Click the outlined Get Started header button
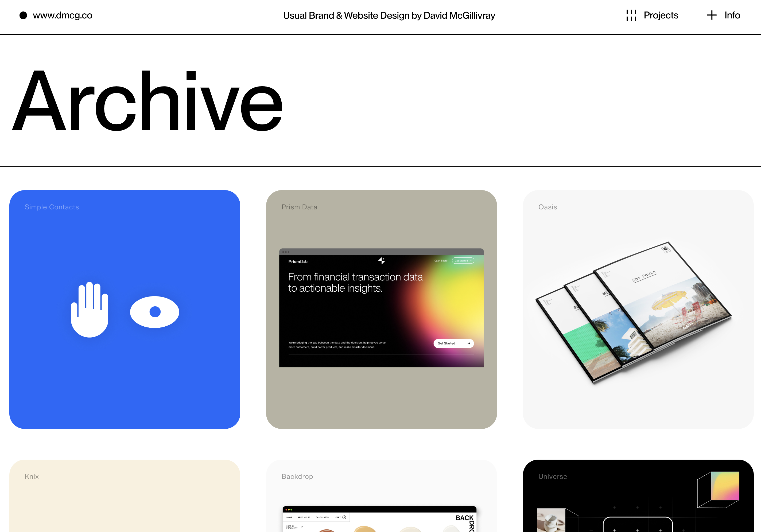 (463, 261)
